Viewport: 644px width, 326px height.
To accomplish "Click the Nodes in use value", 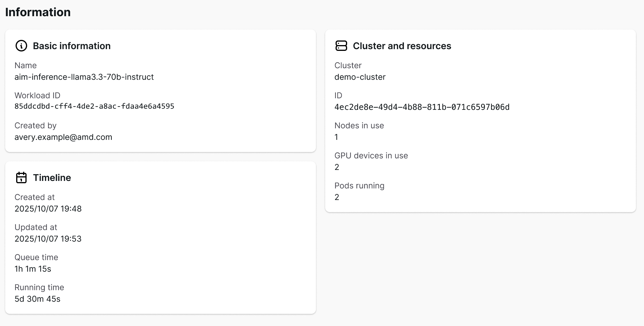I will coord(336,137).
